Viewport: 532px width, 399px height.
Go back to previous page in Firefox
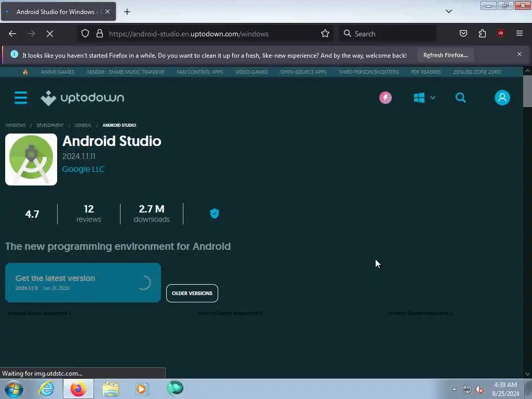(x=12, y=34)
